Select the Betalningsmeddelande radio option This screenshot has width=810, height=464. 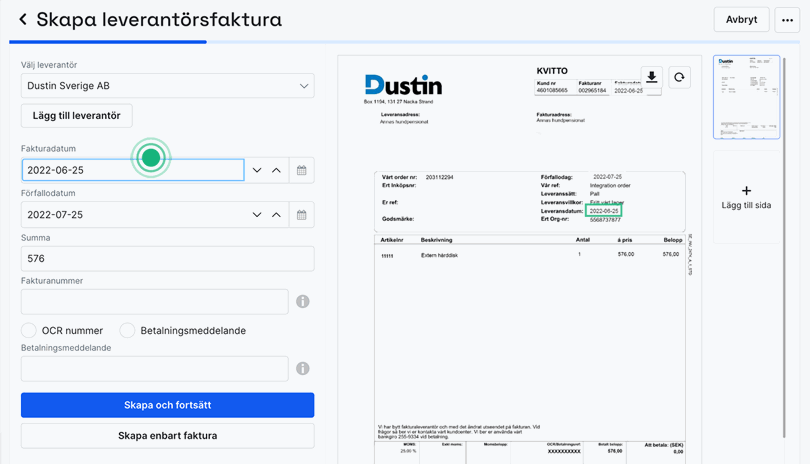click(127, 330)
